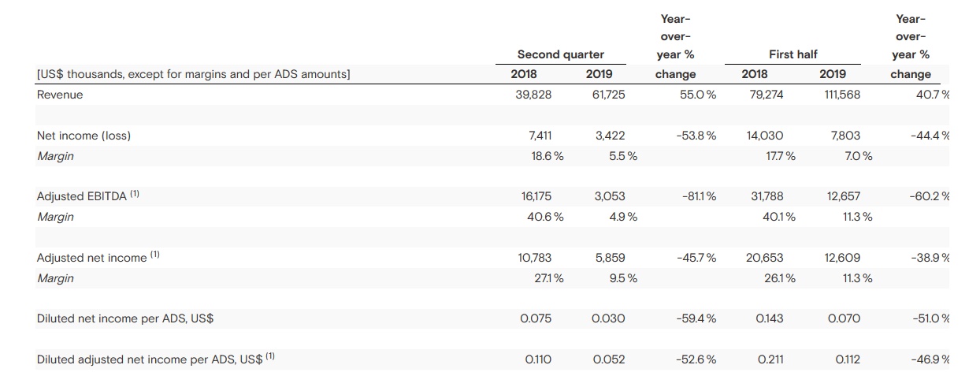Click the "Diluted net income per ADS, US$" label
The image size is (980, 376).
[x=125, y=319]
